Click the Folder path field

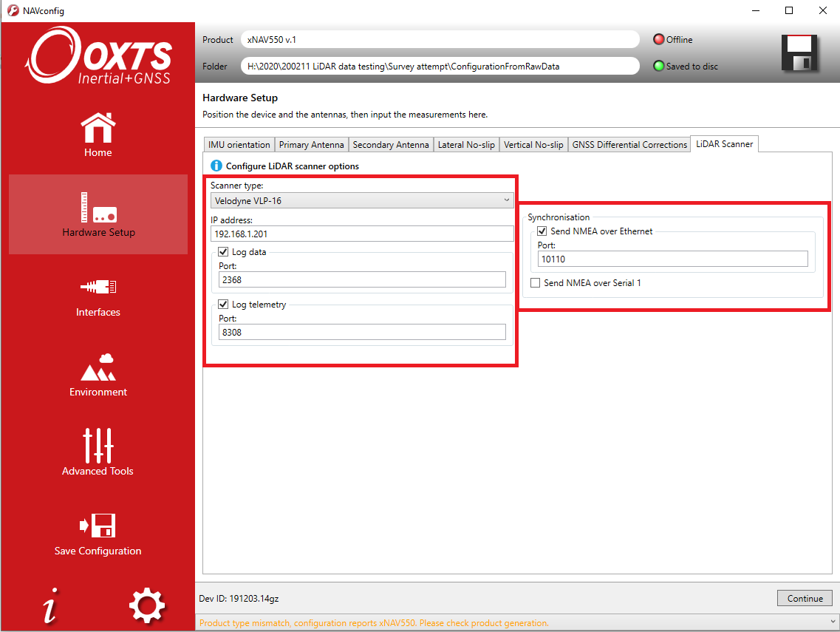440,66
